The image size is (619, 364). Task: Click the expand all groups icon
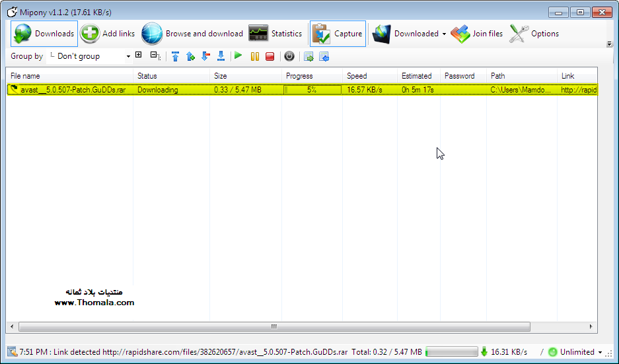(x=139, y=56)
